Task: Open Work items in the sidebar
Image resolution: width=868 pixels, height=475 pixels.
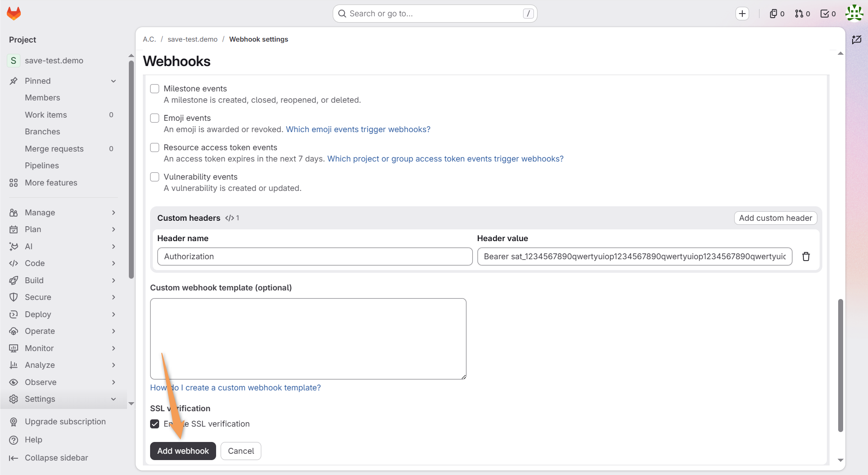Action: click(46, 115)
